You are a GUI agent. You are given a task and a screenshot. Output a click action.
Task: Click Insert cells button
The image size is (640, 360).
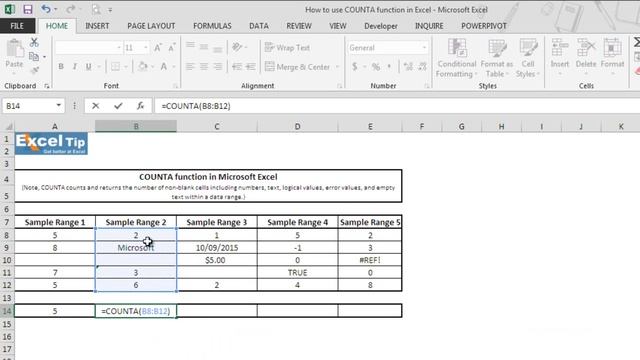pyautogui.click(x=560, y=56)
